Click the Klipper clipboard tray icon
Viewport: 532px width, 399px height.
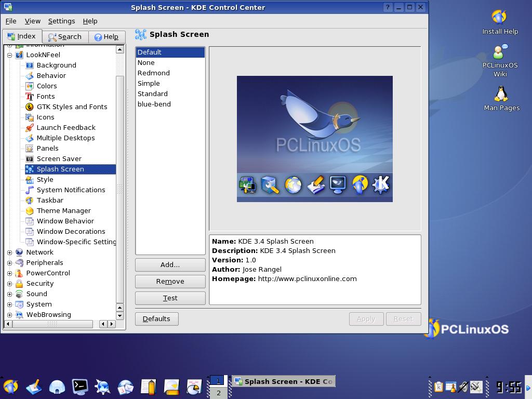(x=438, y=387)
